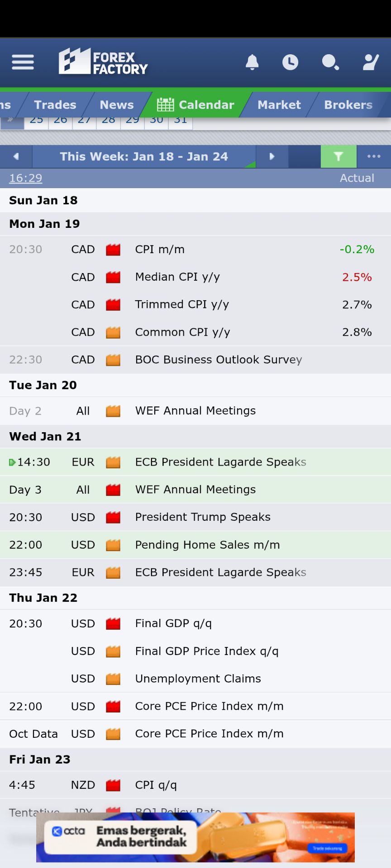Switch to the News tab
Image resolution: width=391 pixels, height=868 pixels.
pyautogui.click(x=117, y=105)
